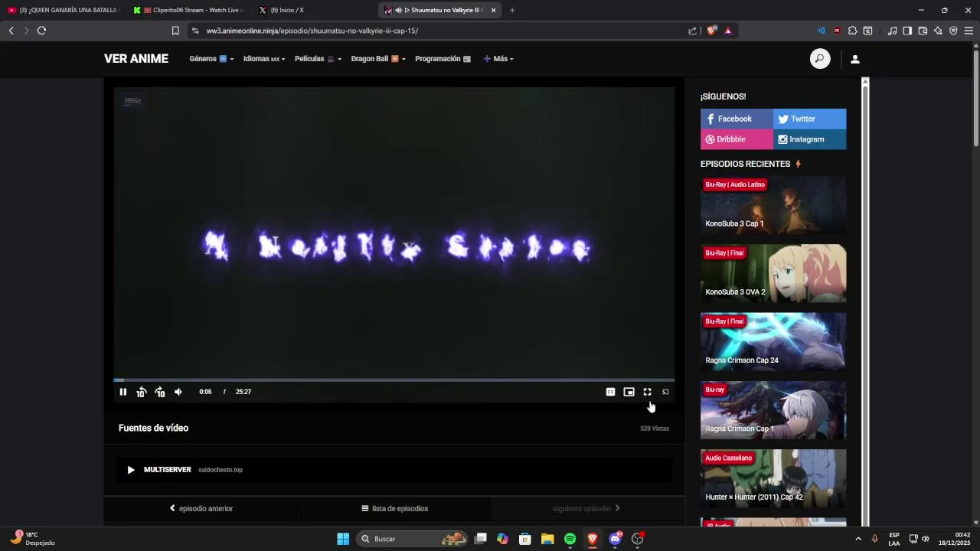Open the Dribbble social link
Image resolution: width=980 pixels, height=551 pixels.
737,139
